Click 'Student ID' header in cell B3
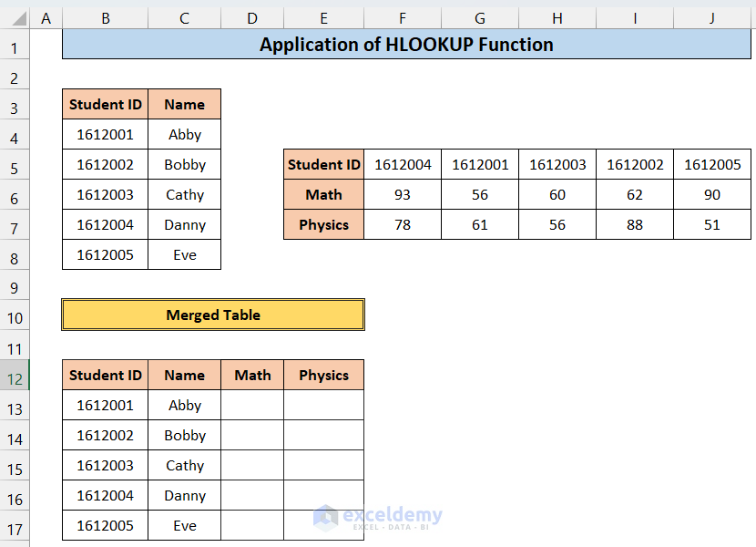Image resolution: width=756 pixels, height=547 pixels. point(105,104)
